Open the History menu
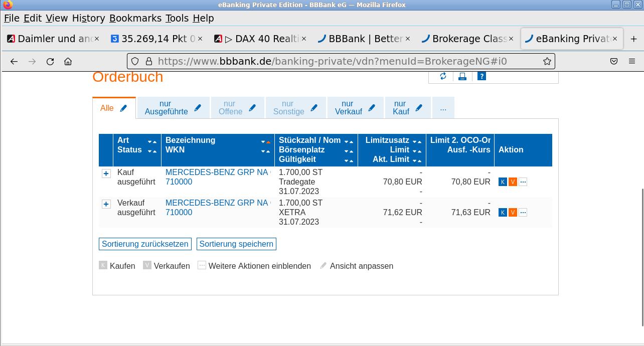Image resolution: width=644 pixels, height=346 pixels. 88,18
